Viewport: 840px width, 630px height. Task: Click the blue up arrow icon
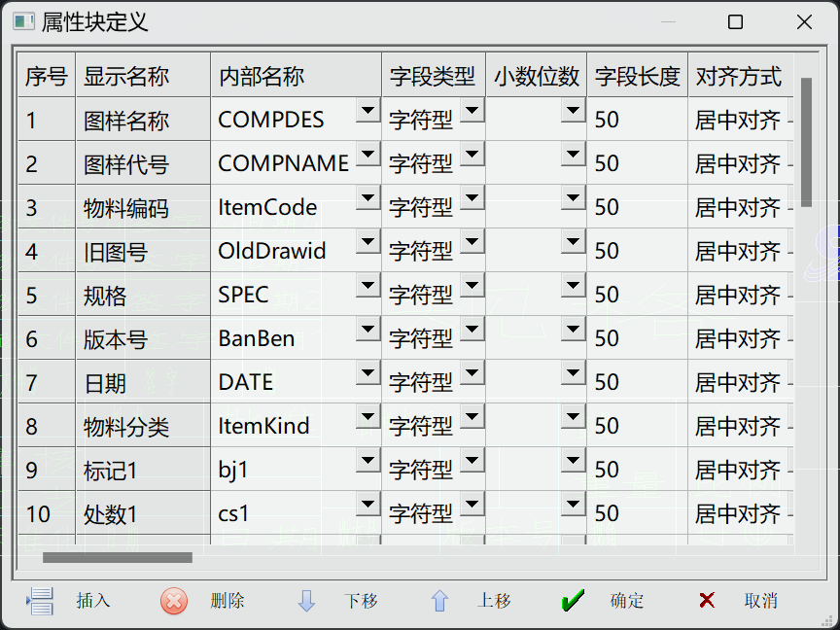click(439, 601)
